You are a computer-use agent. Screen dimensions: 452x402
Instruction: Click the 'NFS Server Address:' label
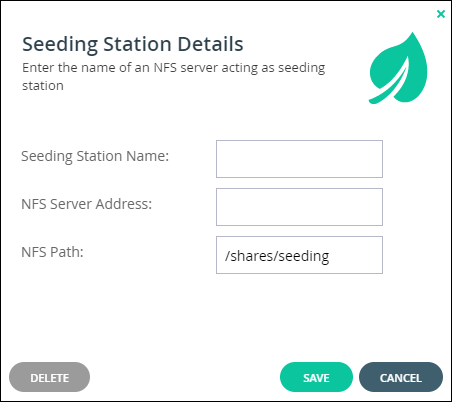(x=87, y=204)
